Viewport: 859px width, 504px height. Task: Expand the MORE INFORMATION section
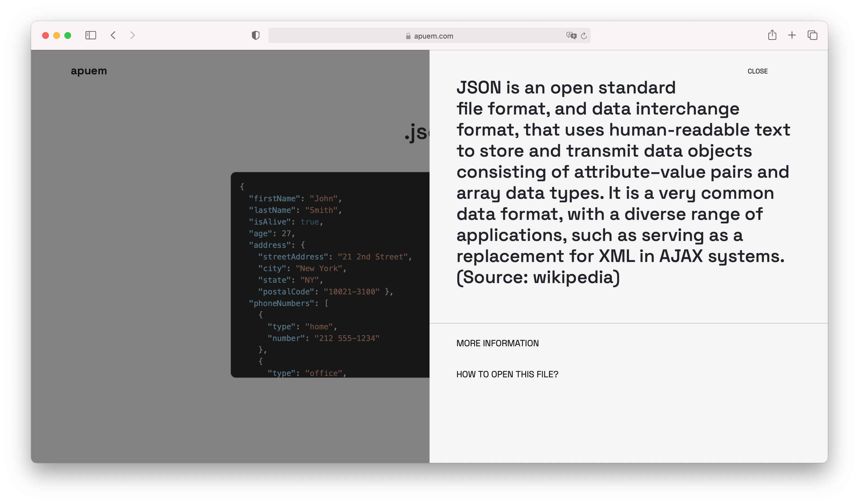click(497, 343)
